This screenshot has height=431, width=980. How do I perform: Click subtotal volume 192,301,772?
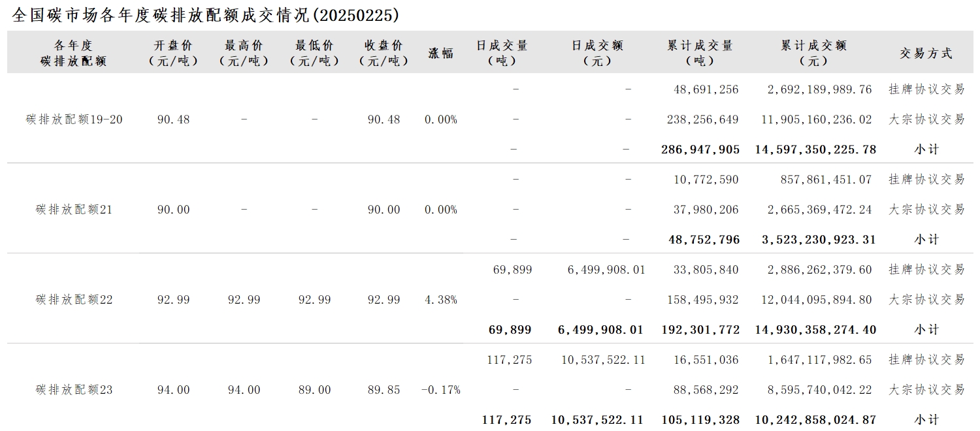point(700,330)
